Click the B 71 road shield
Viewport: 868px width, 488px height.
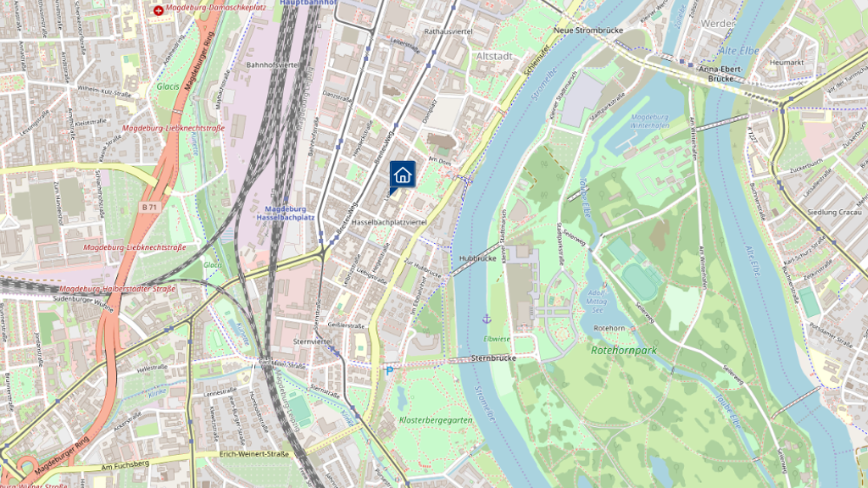[x=149, y=208]
